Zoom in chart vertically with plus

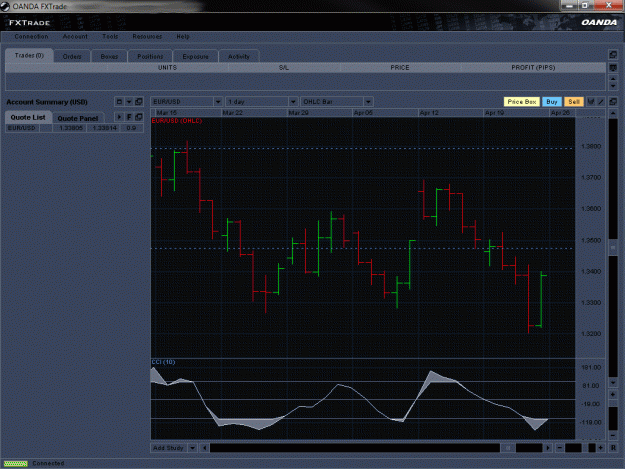pyautogui.click(x=613, y=394)
